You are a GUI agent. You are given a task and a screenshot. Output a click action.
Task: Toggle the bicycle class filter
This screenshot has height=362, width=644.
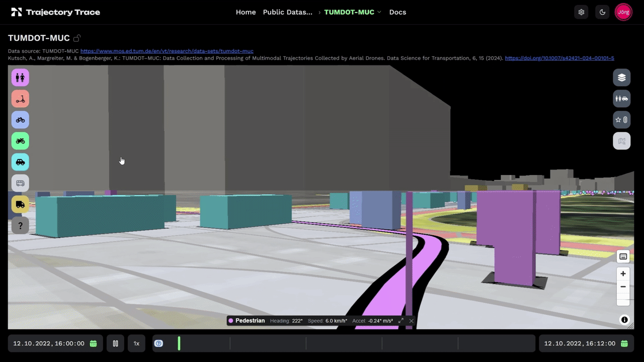pos(20,120)
